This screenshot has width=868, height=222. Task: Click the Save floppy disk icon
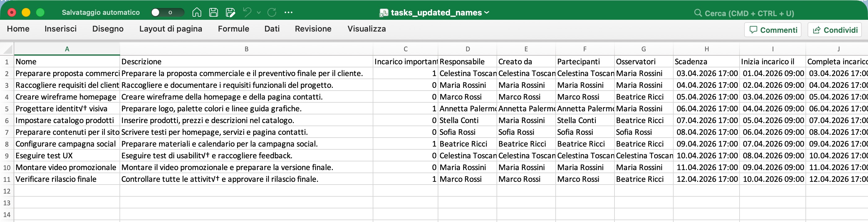click(x=214, y=12)
